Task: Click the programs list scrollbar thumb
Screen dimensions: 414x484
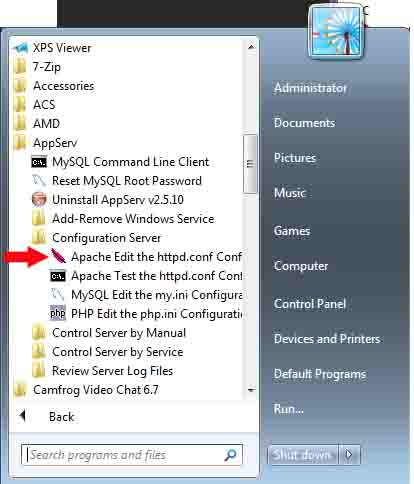Action: coord(250,164)
